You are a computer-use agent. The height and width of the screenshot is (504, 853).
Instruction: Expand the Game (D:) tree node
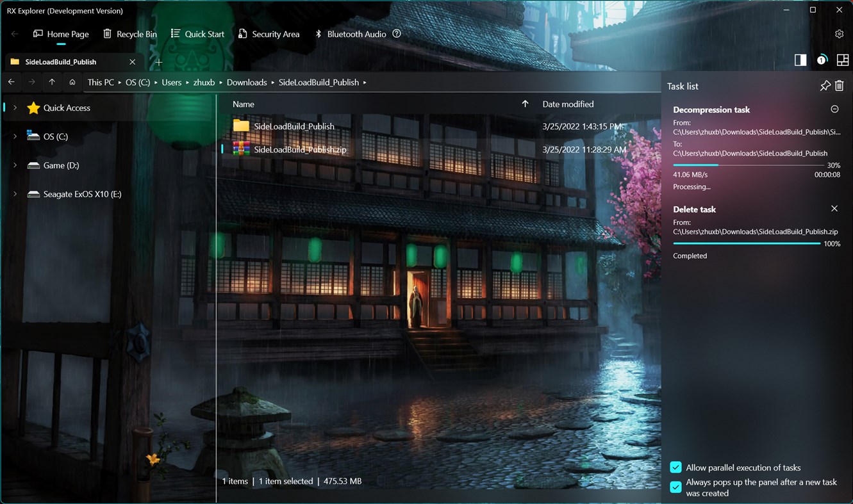tap(15, 165)
